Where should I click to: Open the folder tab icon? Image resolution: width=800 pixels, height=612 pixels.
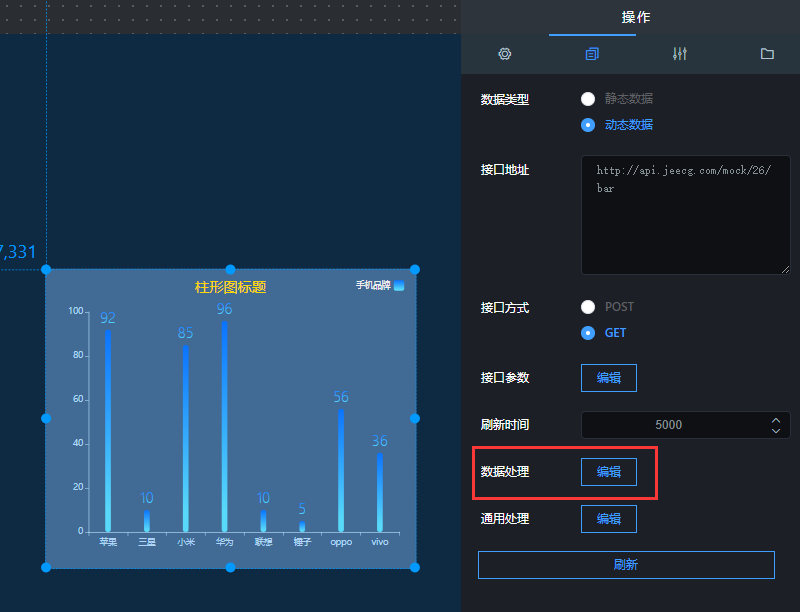pyautogui.click(x=767, y=54)
